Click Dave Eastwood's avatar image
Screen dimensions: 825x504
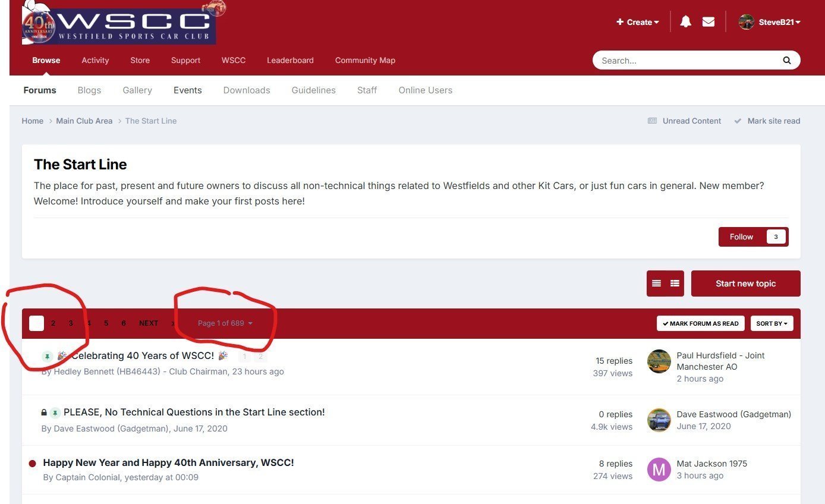click(659, 420)
